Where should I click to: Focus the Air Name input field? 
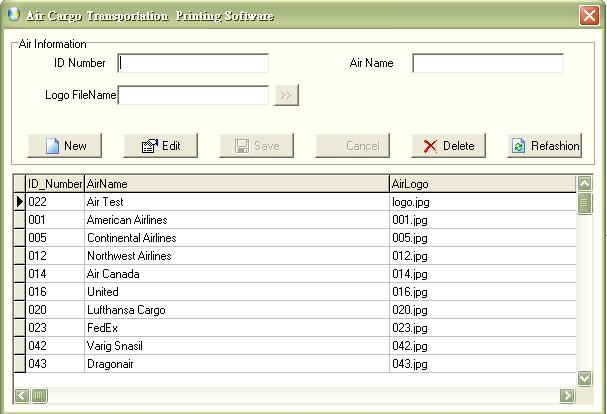tap(488, 63)
